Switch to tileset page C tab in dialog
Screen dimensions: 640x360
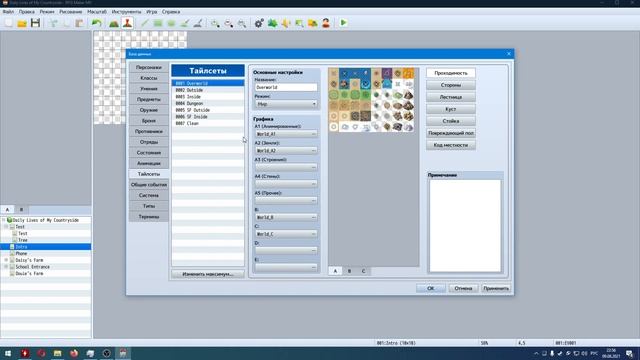(363, 271)
